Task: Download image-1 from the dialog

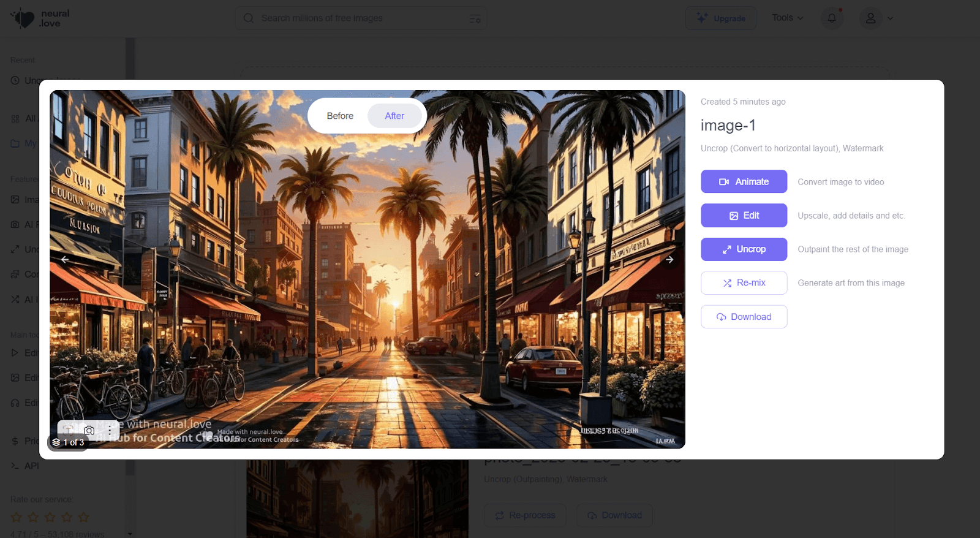Action: [x=744, y=316]
